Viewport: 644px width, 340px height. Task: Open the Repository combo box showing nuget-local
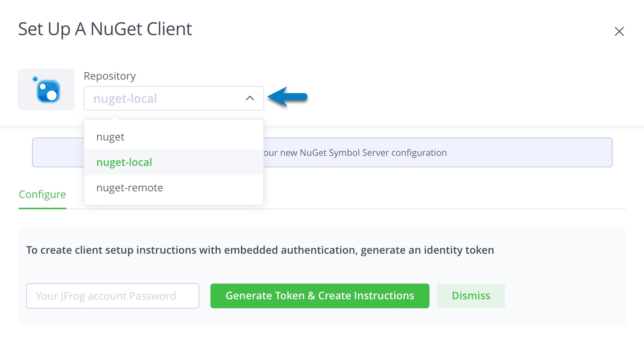point(174,98)
